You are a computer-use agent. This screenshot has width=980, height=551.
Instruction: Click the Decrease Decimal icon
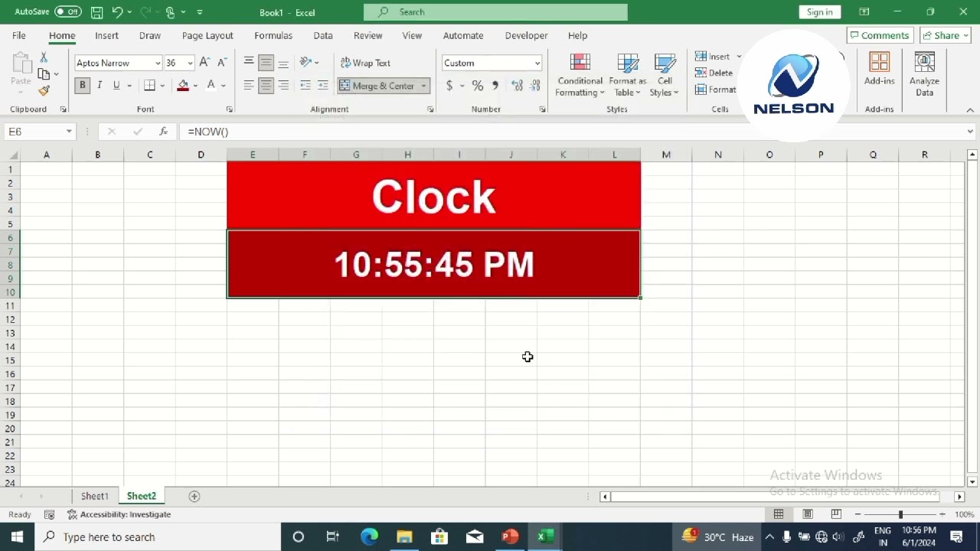click(x=534, y=86)
